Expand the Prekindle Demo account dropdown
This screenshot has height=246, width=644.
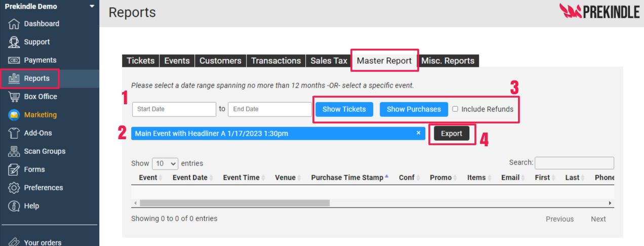click(92, 6)
